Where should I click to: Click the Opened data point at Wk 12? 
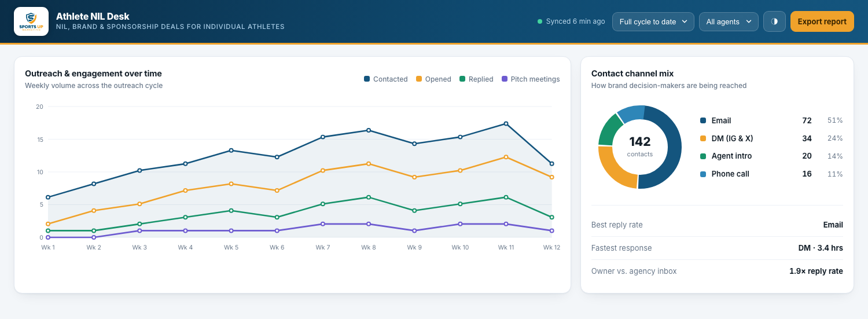point(551,177)
